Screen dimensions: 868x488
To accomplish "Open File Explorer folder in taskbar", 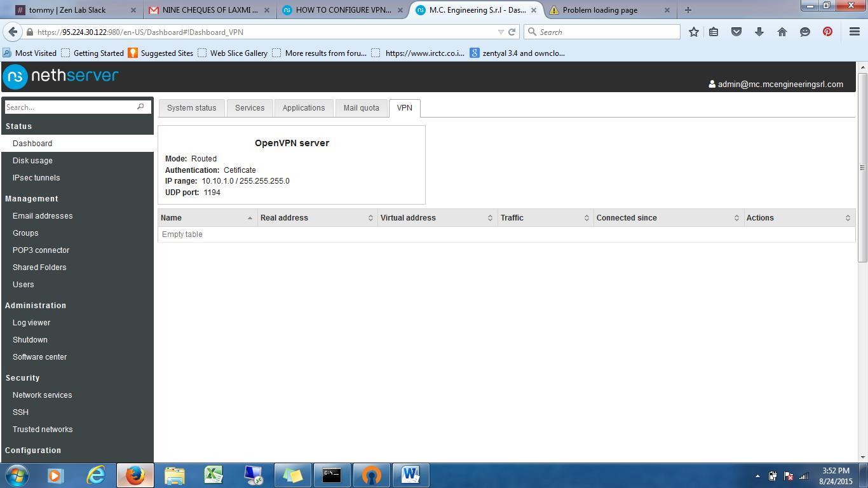I will (174, 475).
